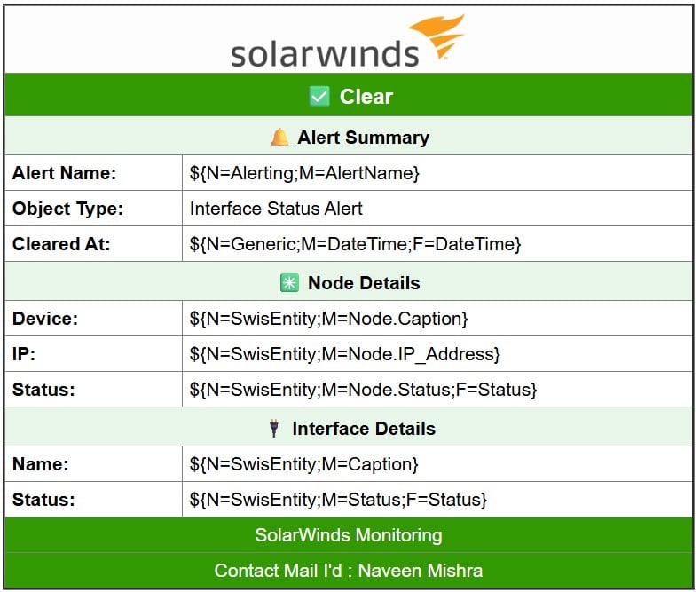This screenshot has width=700, height=592.
Task: Select the Node Details section heading
Action: [364, 283]
